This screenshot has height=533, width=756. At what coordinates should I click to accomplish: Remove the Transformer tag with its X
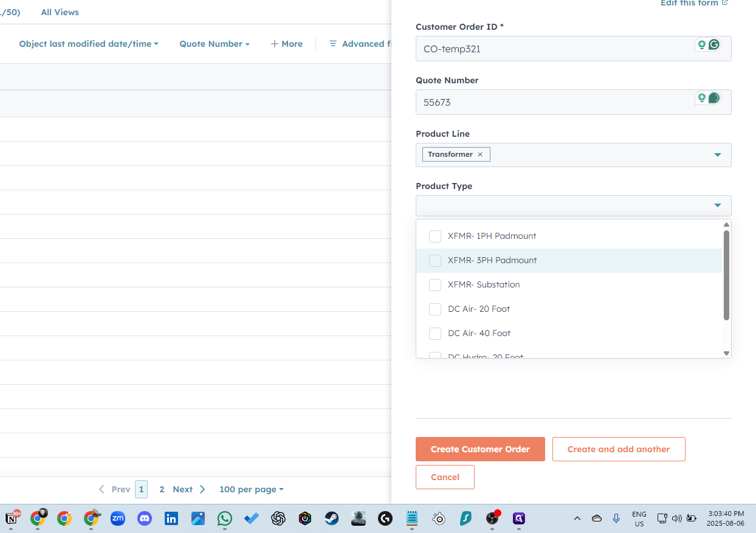(x=480, y=154)
